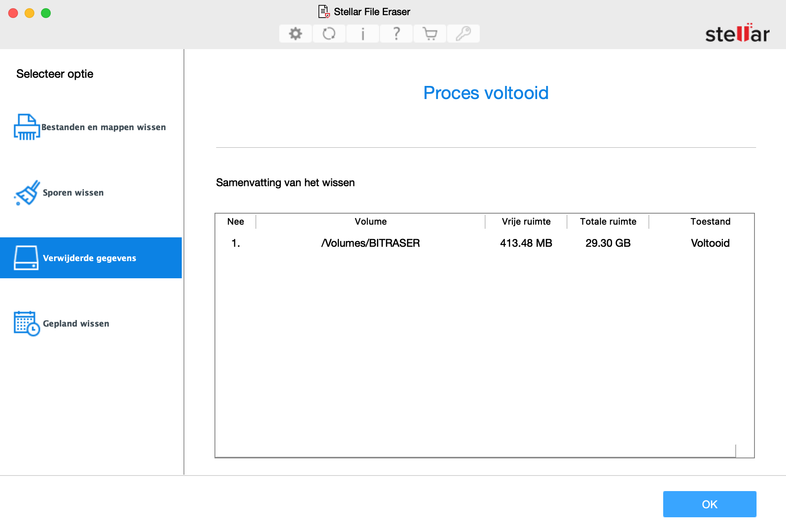Screen dimensions: 786x532
Task: Select the /Volumes/BITRASER row entry
Action: click(x=370, y=243)
